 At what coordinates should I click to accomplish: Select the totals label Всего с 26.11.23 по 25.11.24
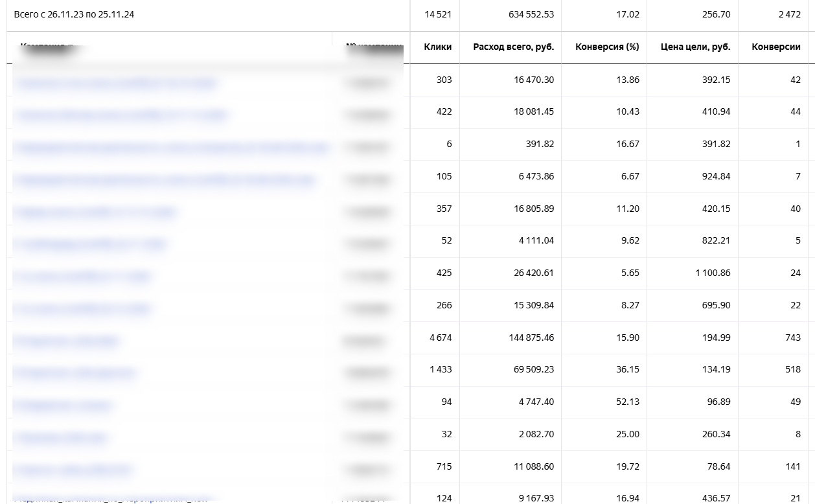pos(74,14)
